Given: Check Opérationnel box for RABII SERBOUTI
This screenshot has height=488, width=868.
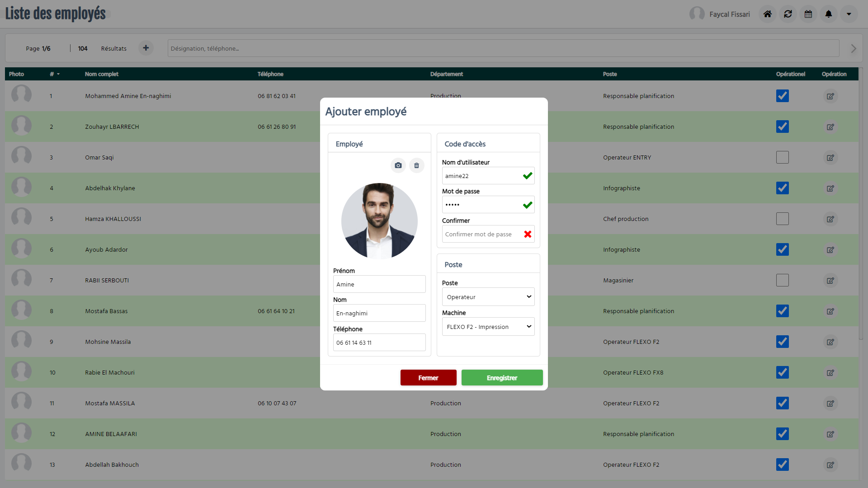Looking at the screenshot, I should 783,280.
